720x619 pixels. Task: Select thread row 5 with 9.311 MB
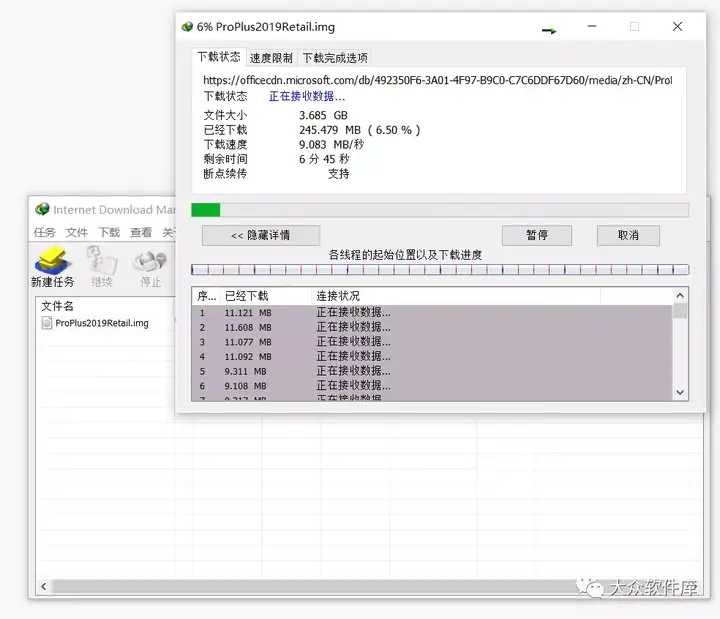432,371
